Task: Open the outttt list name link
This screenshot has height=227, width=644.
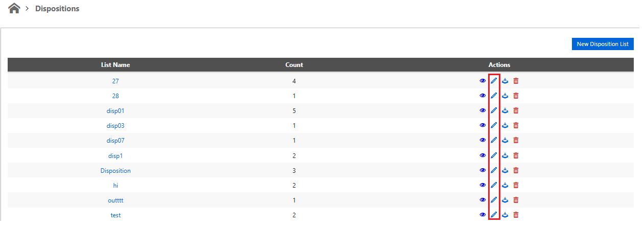Action: click(116, 200)
